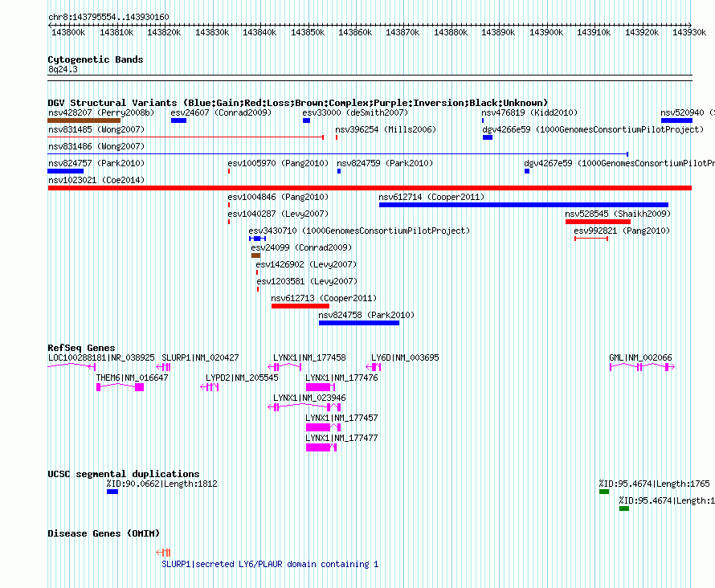This screenshot has height=588, width=715.
Task: Click the SLURP1 RefSeq gene glyph
Action: [163, 367]
